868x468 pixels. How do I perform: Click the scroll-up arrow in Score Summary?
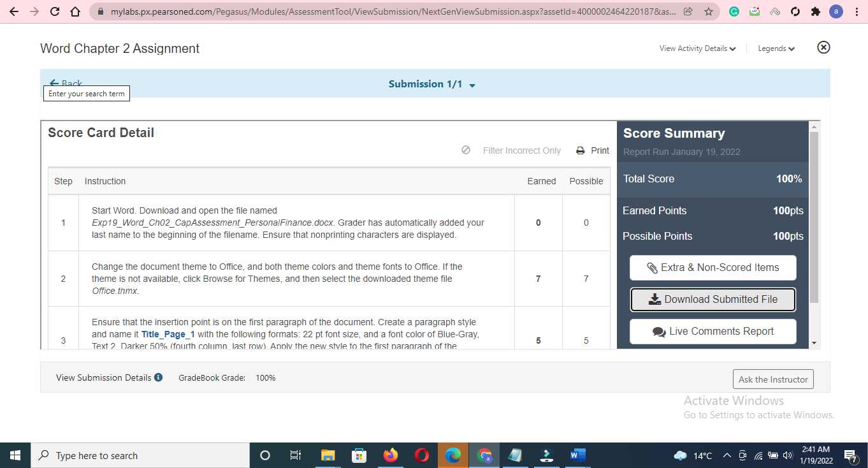point(814,128)
